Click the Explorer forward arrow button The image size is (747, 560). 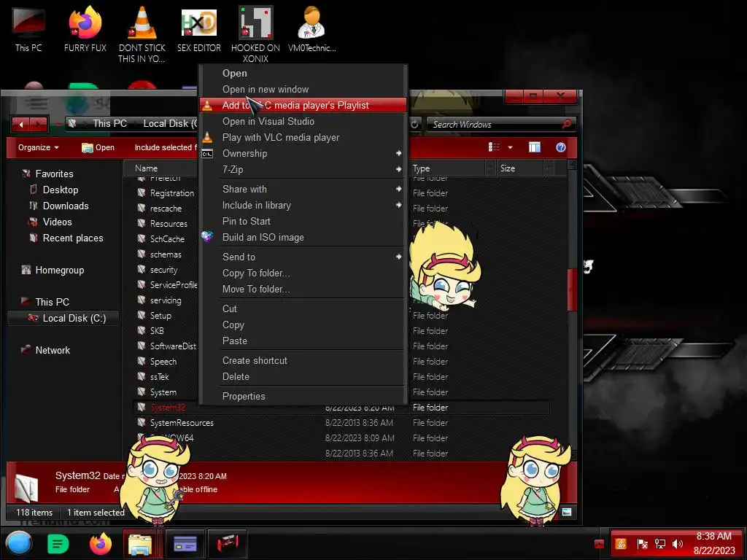tap(39, 124)
